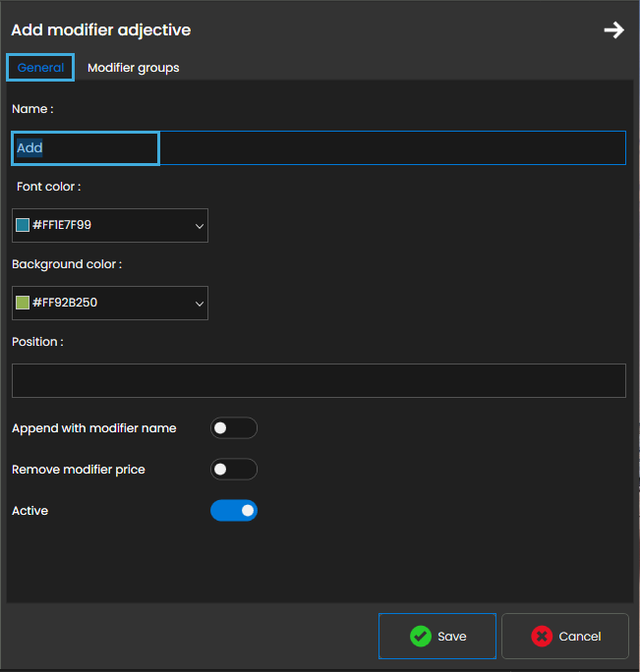Open the #FF92B250 color combo box
Screen dimensions: 640x672
point(108,303)
